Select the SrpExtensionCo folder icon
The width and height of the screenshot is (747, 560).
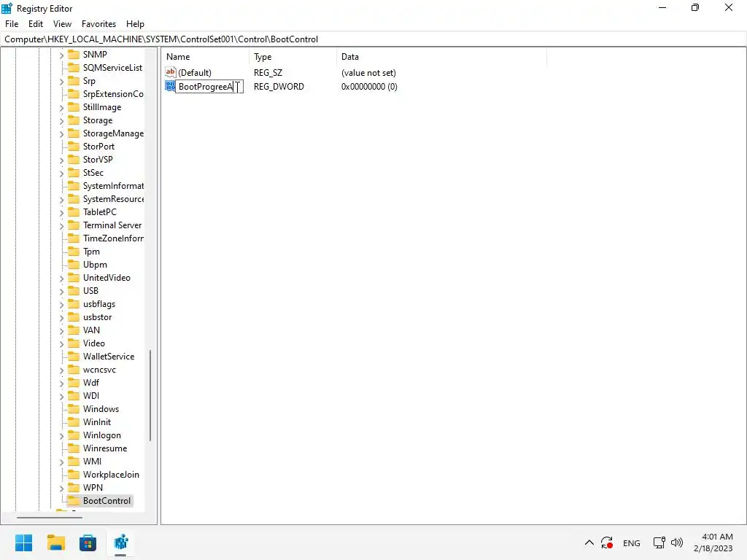[74, 93]
